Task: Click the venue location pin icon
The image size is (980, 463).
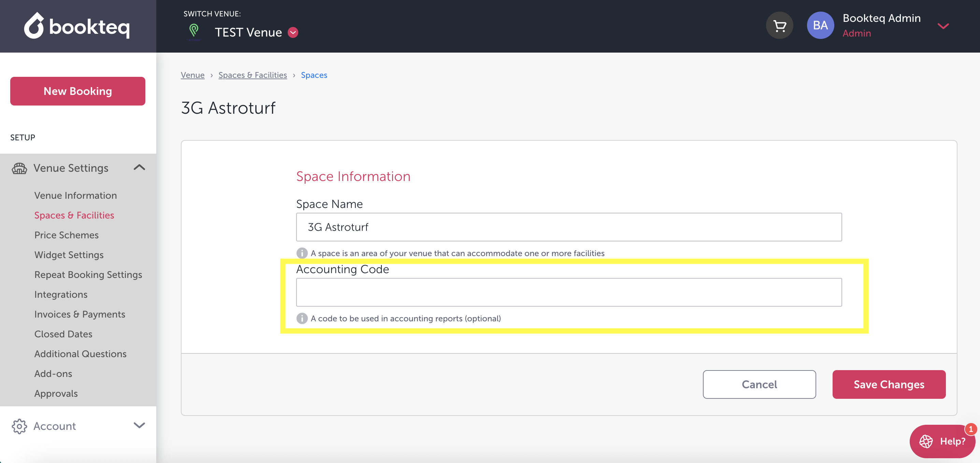Action: point(193,31)
